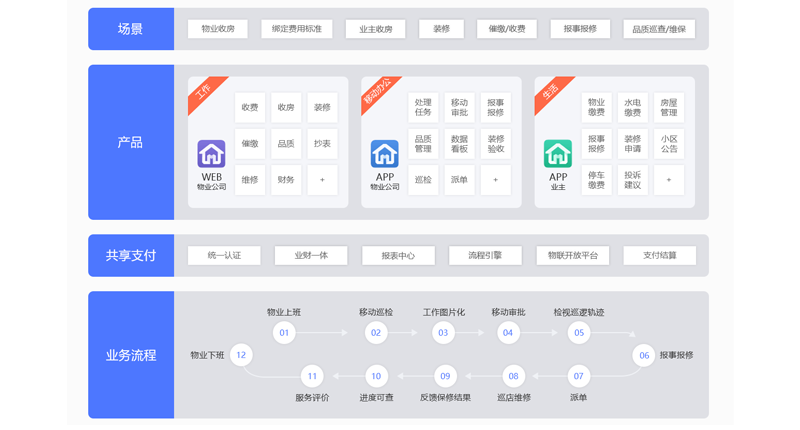Open the 装修 tile in WEB panel
Image resolution: width=800 pixels, height=430 pixels.
point(322,107)
